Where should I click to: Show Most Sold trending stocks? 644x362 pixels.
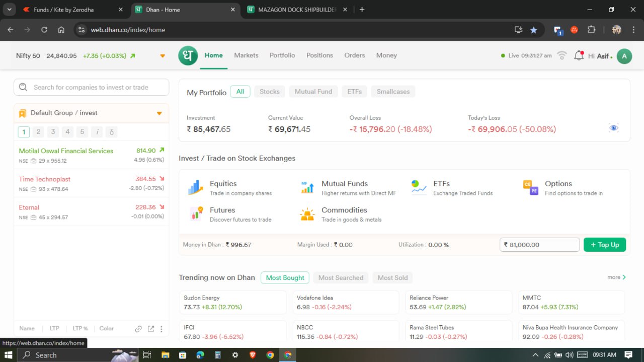click(393, 277)
